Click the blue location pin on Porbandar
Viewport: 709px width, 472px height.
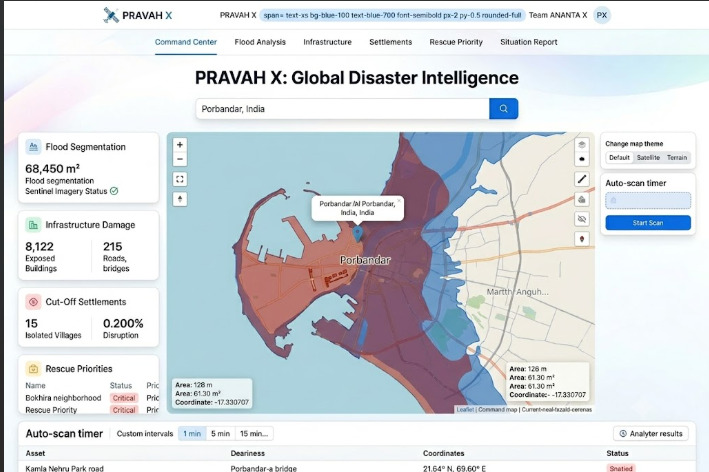[x=357, y=234]
